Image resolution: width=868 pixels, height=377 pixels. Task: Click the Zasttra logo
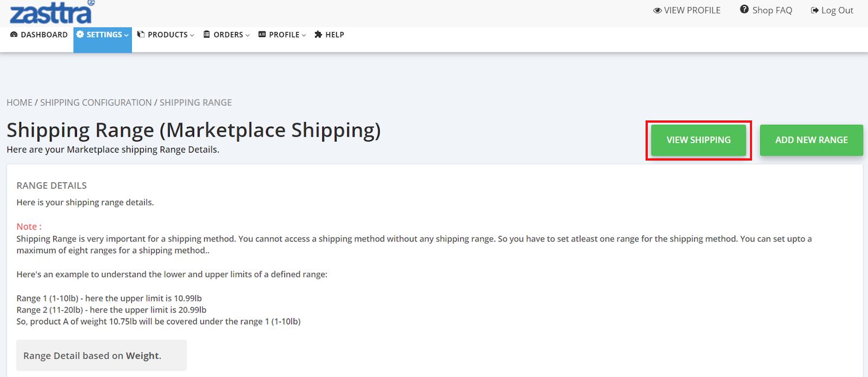click(51, 12)
